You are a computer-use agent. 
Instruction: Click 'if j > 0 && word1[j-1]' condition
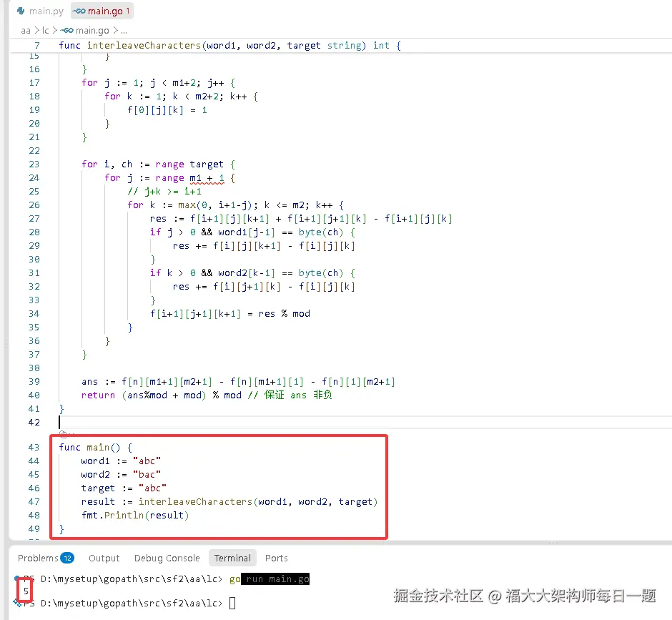(252, 232)
